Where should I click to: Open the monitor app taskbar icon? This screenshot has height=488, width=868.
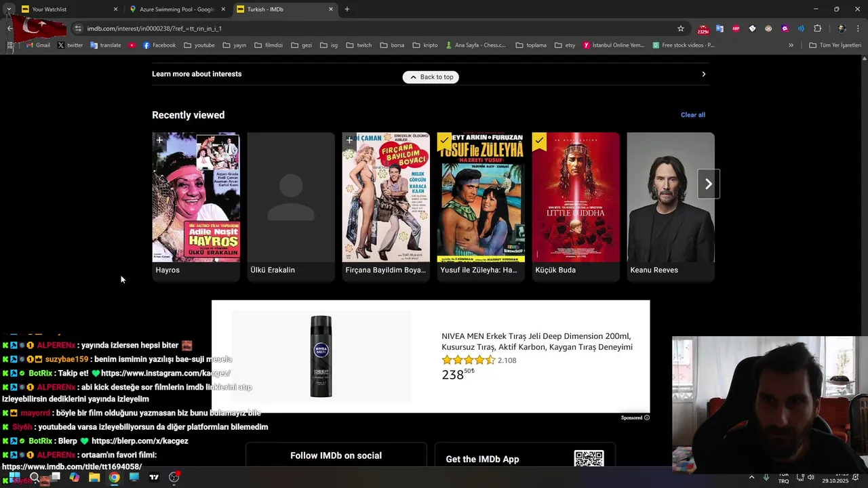(x=134, y=477)
